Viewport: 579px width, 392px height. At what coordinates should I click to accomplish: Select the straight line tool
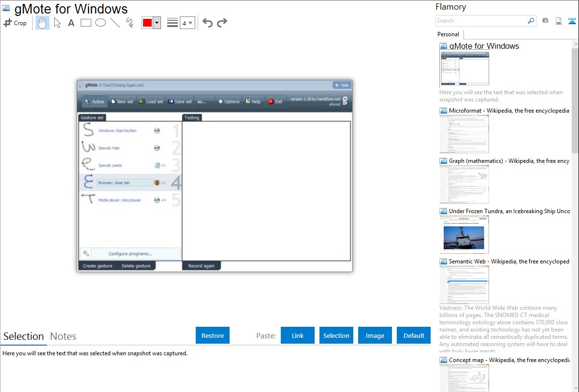pos(115,23)
